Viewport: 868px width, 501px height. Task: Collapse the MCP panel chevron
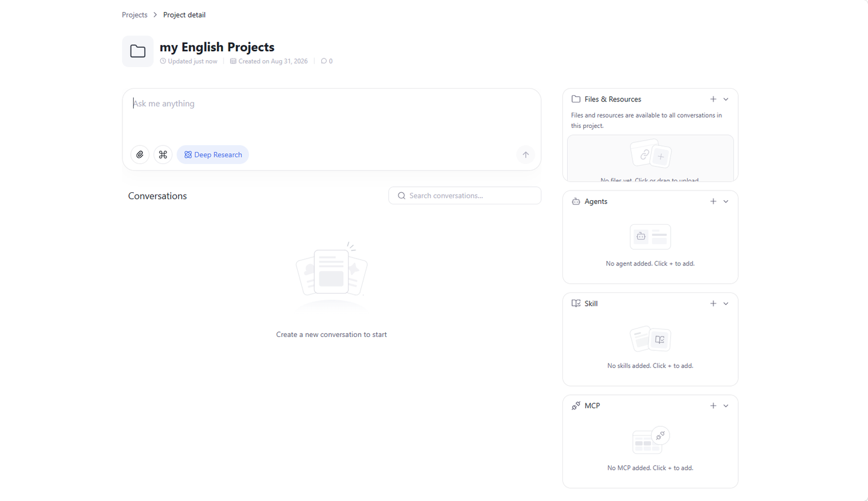coord(726,406)
